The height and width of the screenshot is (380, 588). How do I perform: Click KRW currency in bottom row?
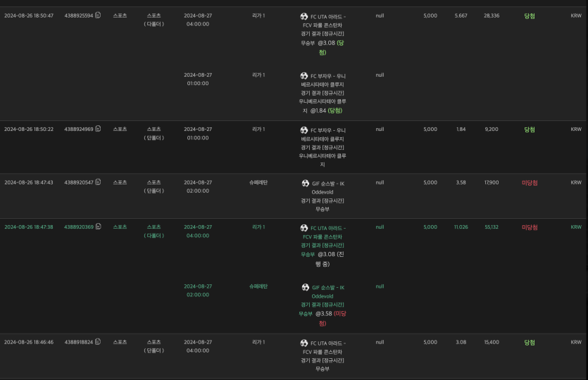575,342
